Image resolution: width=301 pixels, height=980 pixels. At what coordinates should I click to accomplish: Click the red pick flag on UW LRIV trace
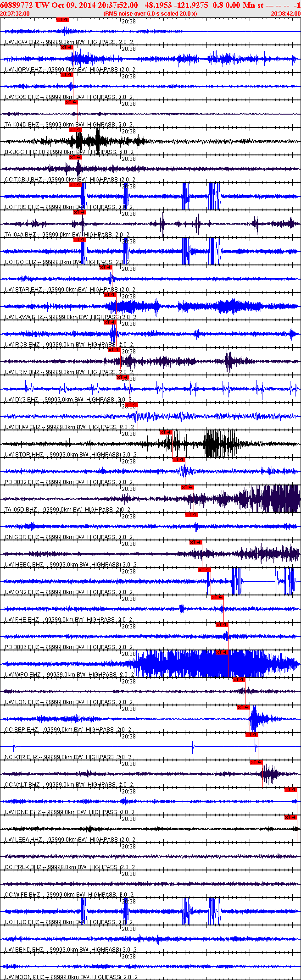pos(114,350)
